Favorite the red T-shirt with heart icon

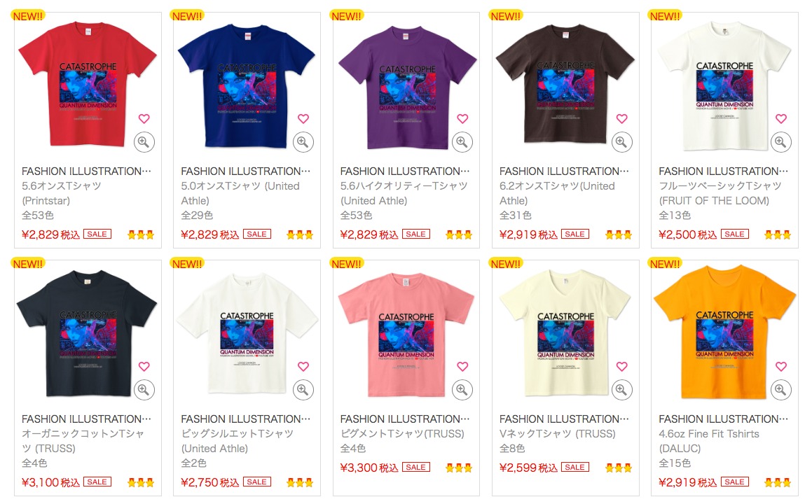point(144,118)
